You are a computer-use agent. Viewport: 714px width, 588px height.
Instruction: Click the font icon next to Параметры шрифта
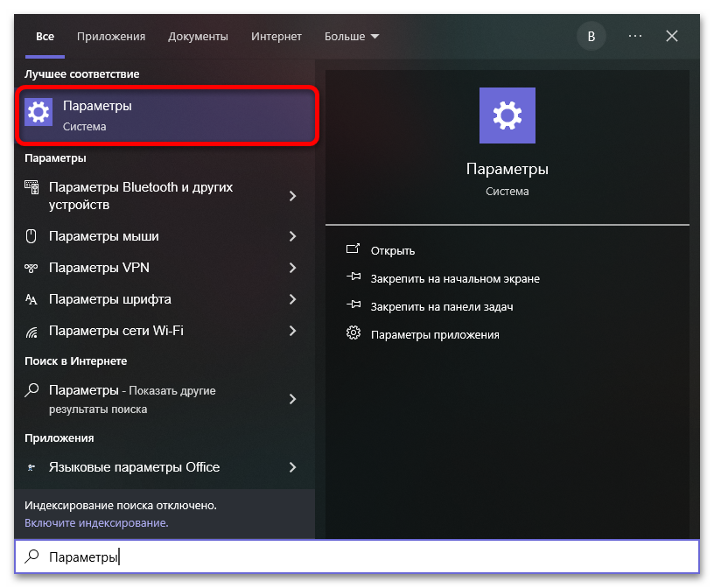pyautogui.click(x=31, y=299)
